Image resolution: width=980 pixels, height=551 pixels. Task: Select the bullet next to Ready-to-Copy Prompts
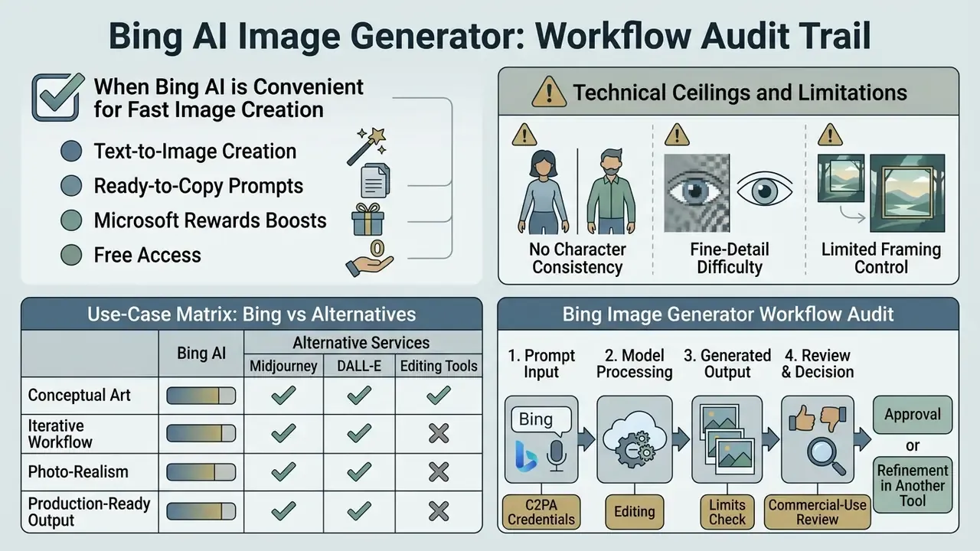(71, 186)
